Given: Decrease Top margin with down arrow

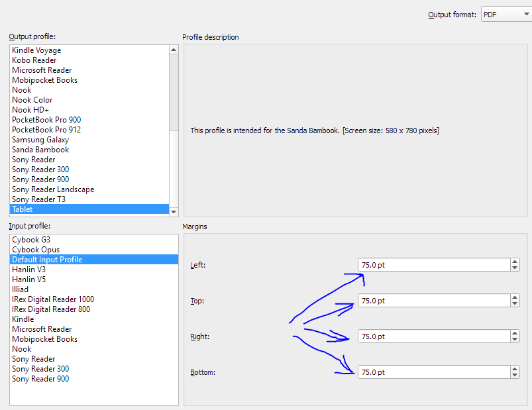Looking at the screenshot, I should pyautogui.click(x=515, y=304).
